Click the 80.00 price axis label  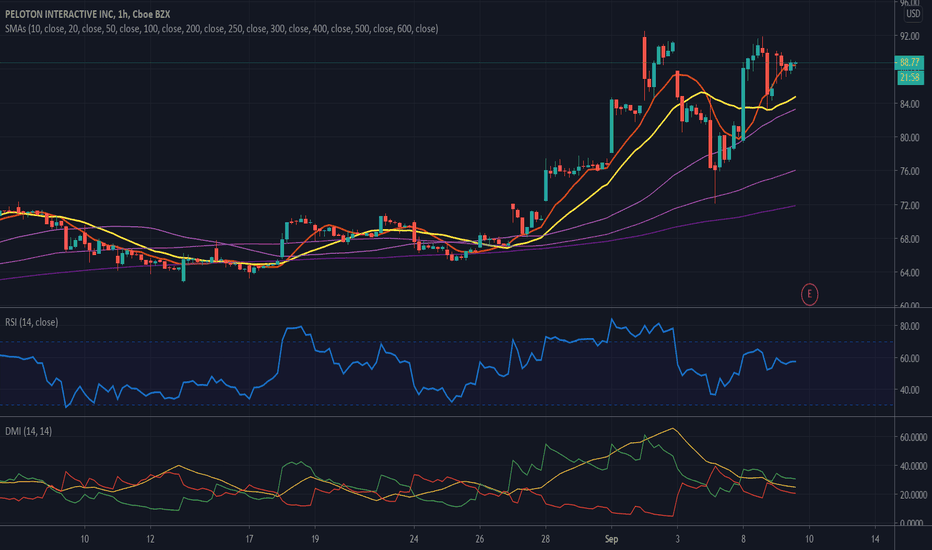[x=909, y=137]
